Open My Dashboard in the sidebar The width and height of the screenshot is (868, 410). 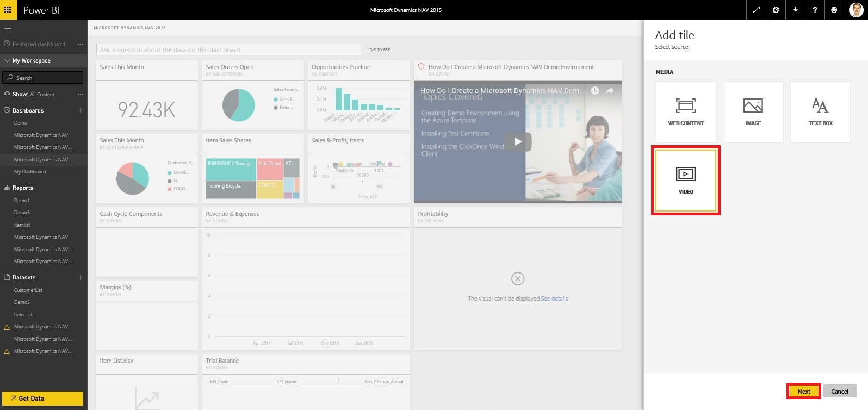(30, 172)
